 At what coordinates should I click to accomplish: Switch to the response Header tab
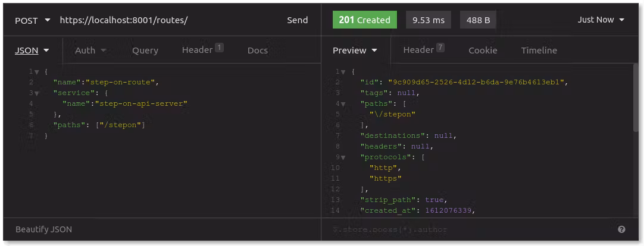(x=423, y=50)
